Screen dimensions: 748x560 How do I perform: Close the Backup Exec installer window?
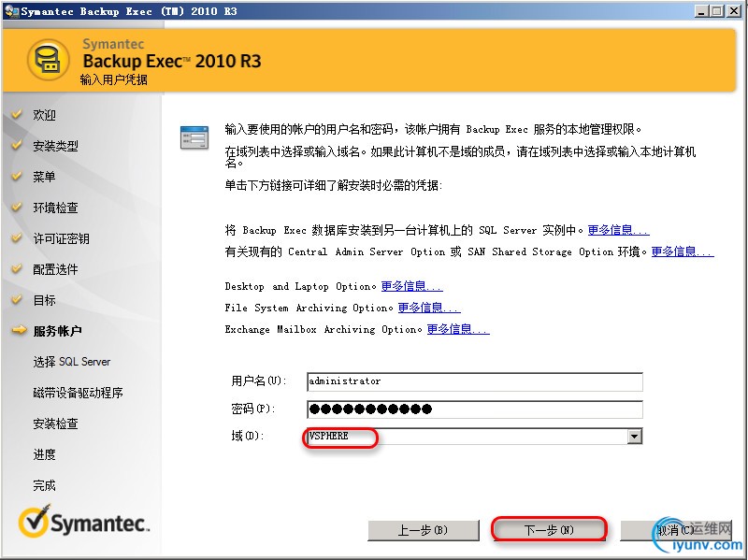tap(733, 10)
